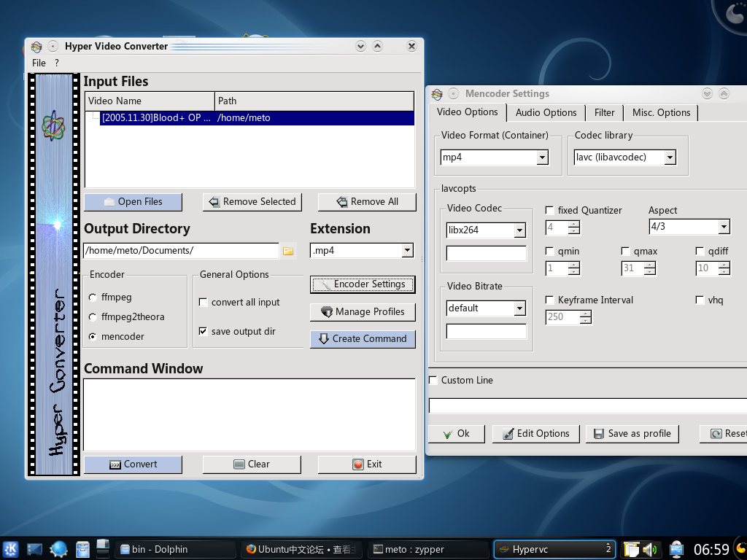Switch to Ubuntu Firefox taskbar entry
The image size is (747, 560).
point(301,549)
